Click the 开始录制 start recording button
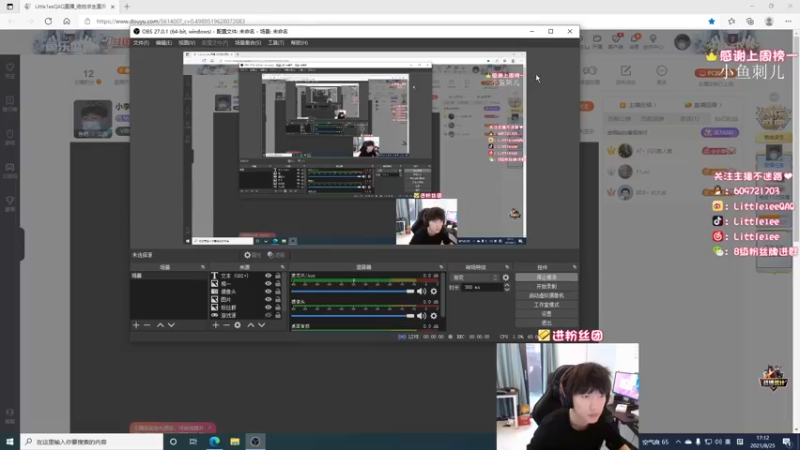Image resolution: width=800 pixels, height=450 pixels. (x=546, y=286)
